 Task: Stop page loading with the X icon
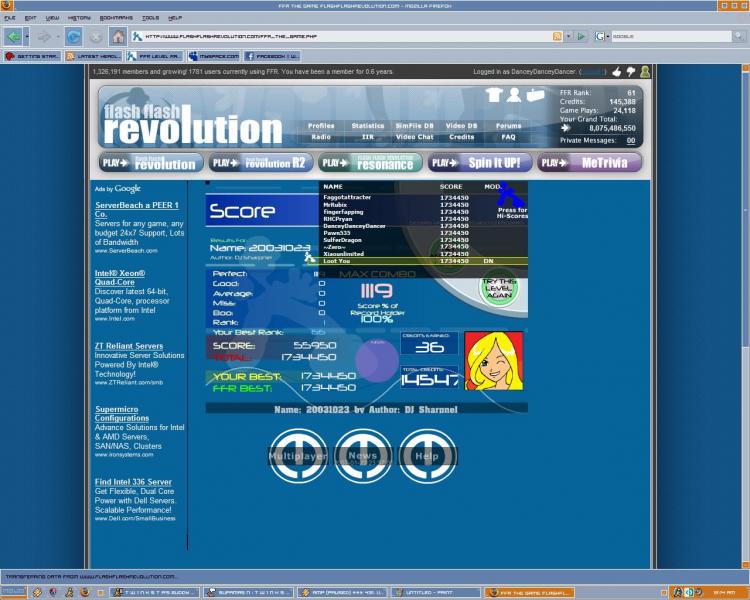tap(96, 36)
